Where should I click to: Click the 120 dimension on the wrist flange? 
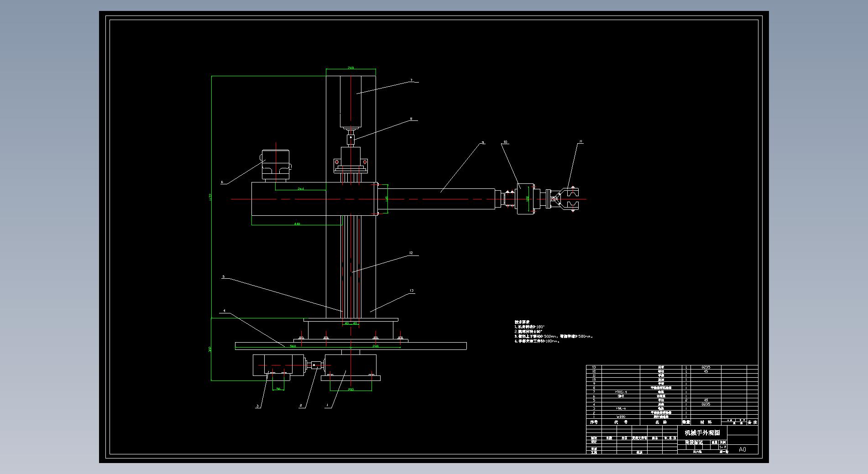point(527,199)
